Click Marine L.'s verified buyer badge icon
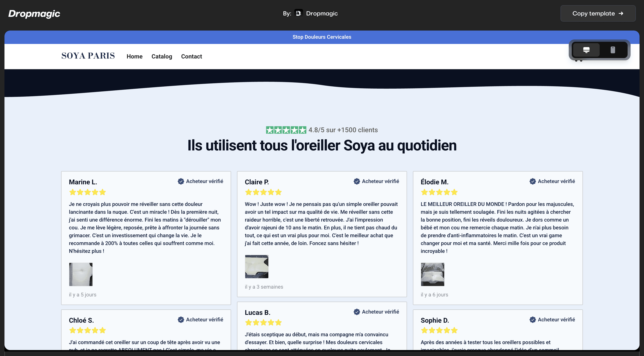This screenshot has width=644, height=356. pyautogui.click(x=181, y=181)
